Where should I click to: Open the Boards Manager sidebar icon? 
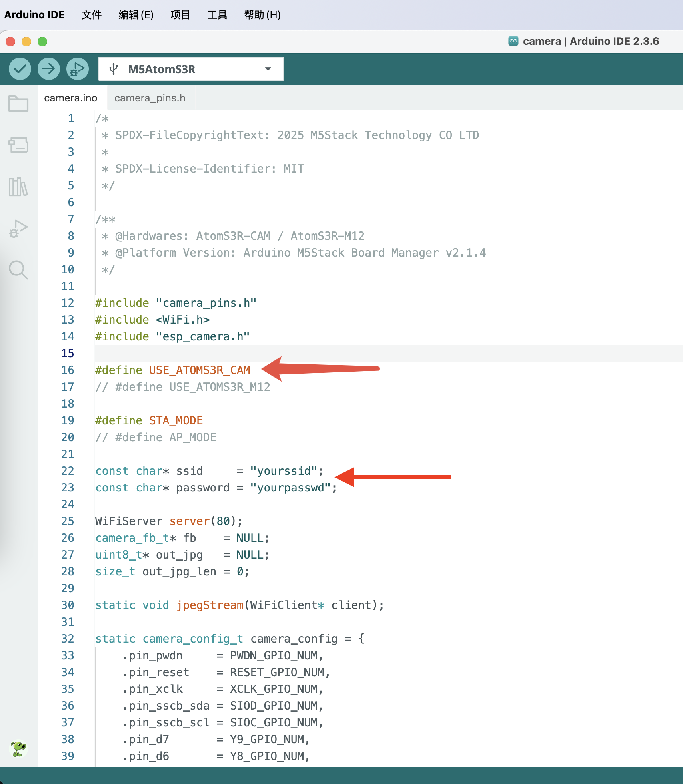pos(18,145)
